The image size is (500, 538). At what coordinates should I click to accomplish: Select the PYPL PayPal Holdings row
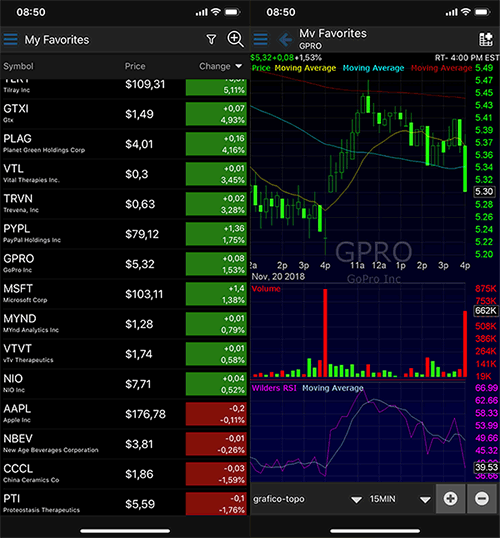(x=125, y=234)
